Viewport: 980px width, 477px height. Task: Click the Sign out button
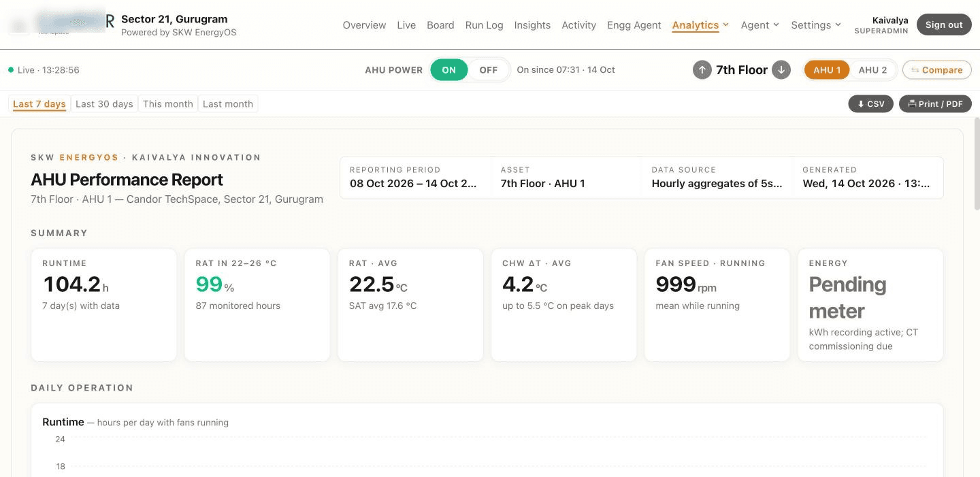coord(944,24)
